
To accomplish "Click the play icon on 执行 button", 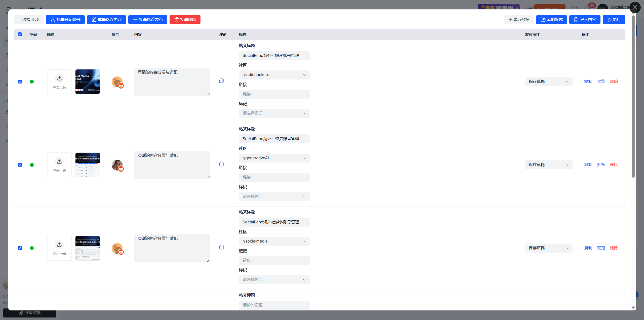I will tap(610, 20).
